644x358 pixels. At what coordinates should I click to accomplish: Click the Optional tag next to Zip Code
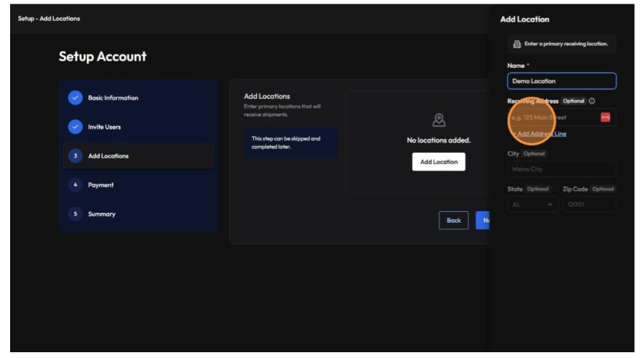[603, 189]
